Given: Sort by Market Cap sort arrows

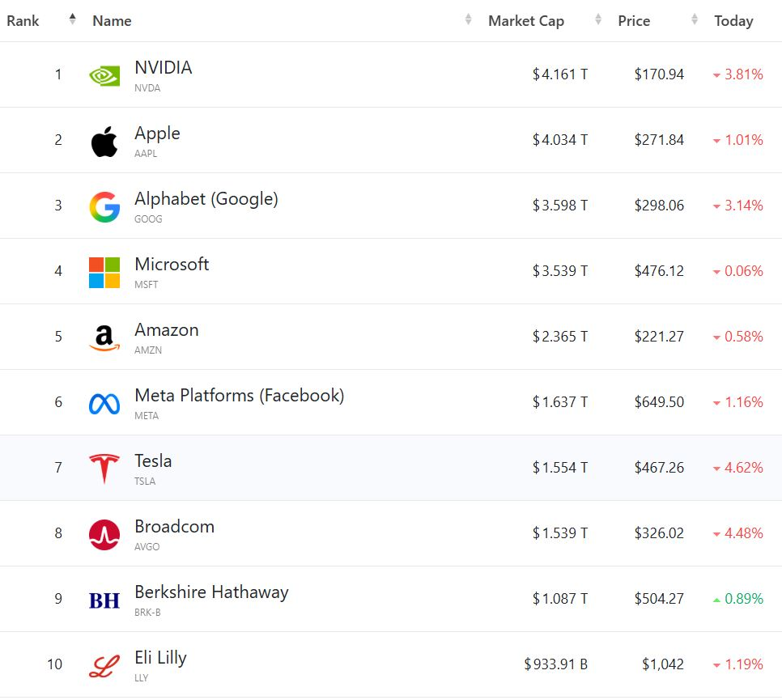Looking at the screenshot, I should click(x=598, y=20).
